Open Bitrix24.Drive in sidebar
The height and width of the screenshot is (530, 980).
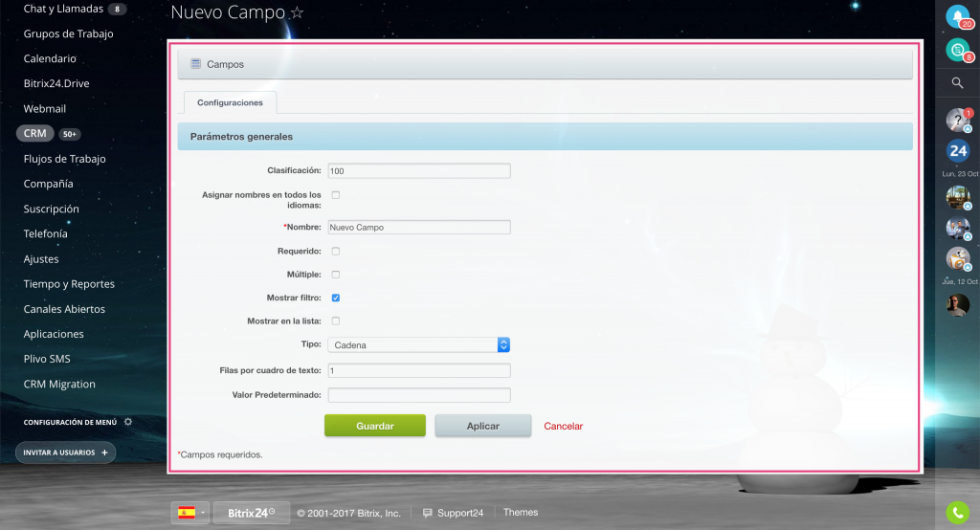tap(56, 84)
